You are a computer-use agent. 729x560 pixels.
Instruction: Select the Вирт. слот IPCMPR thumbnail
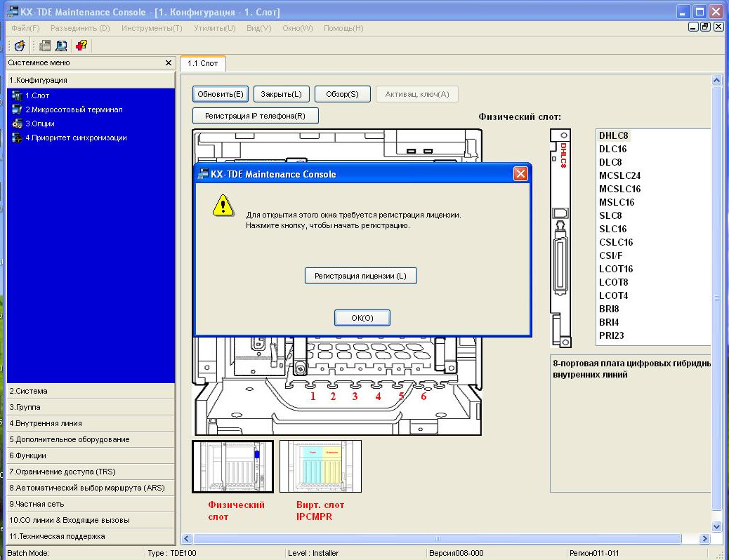point(320,467)
